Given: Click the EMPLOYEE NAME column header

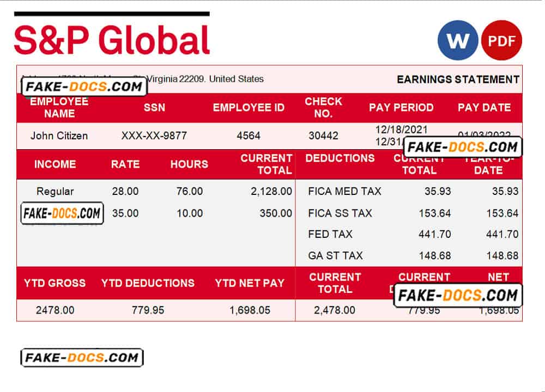Looking at the screenshot, I should pyautogui.click(x=59, y=108).
